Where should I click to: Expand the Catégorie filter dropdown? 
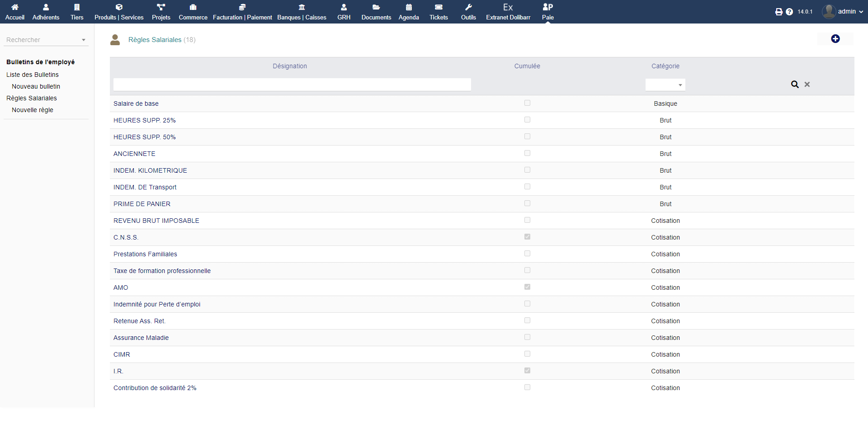click(665, 85)
